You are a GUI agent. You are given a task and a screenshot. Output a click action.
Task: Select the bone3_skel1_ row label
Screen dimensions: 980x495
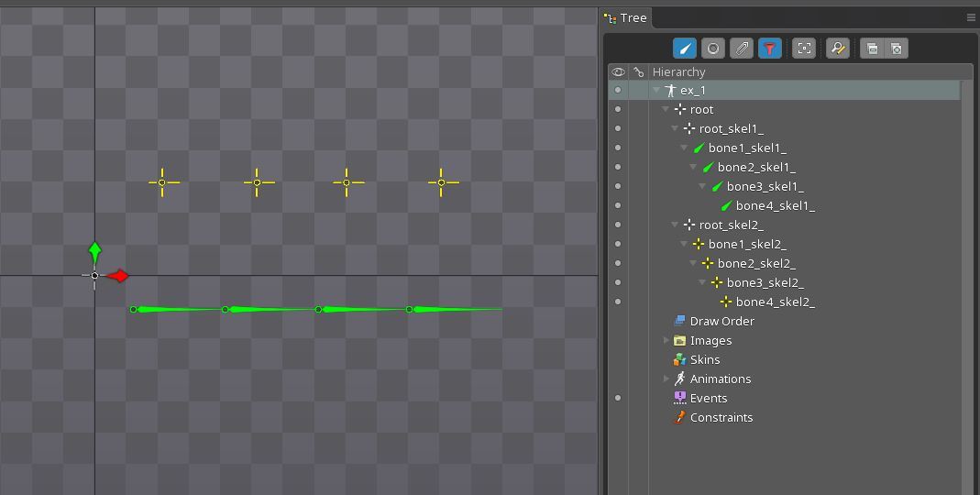765,187
